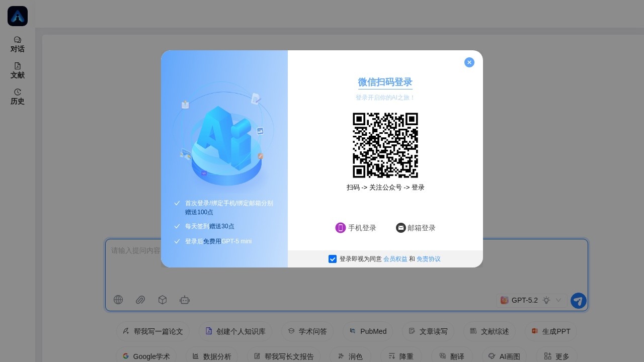Send message with the paper plane button
This screenshot has width=644, height=362.
click(578, 300)
